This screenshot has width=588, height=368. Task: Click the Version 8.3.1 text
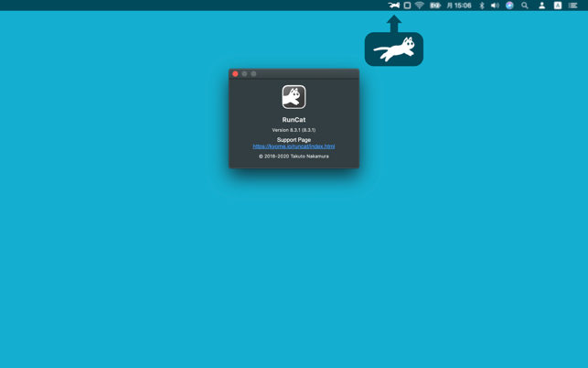point(294,130)
